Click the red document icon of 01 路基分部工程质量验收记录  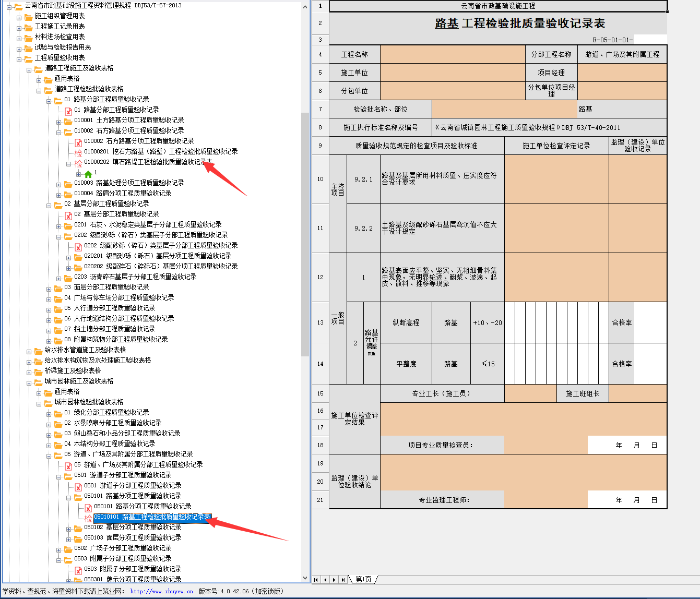(x=68, y=111)
